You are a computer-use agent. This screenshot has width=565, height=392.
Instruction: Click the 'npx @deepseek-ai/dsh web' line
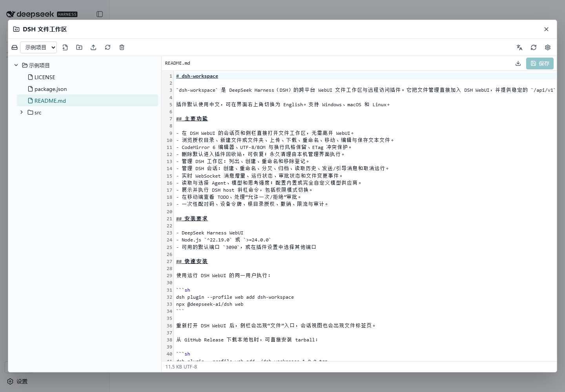(x=210, y=304)
